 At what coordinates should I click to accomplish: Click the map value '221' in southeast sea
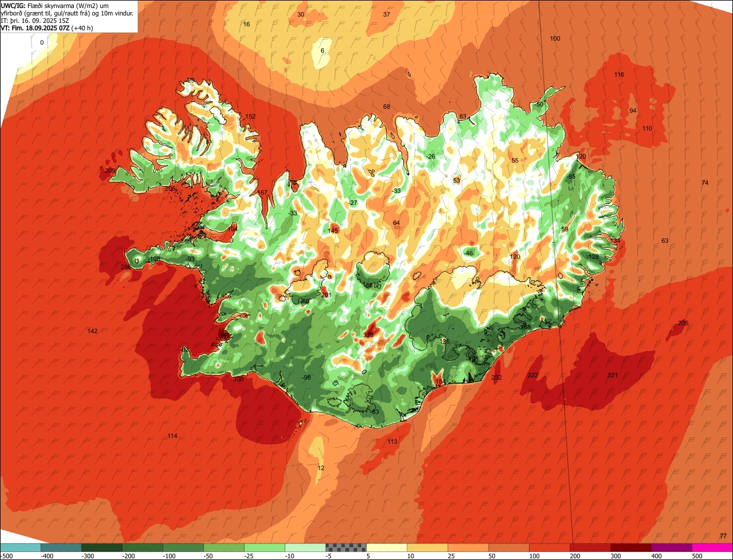click(x=613, y=375)
